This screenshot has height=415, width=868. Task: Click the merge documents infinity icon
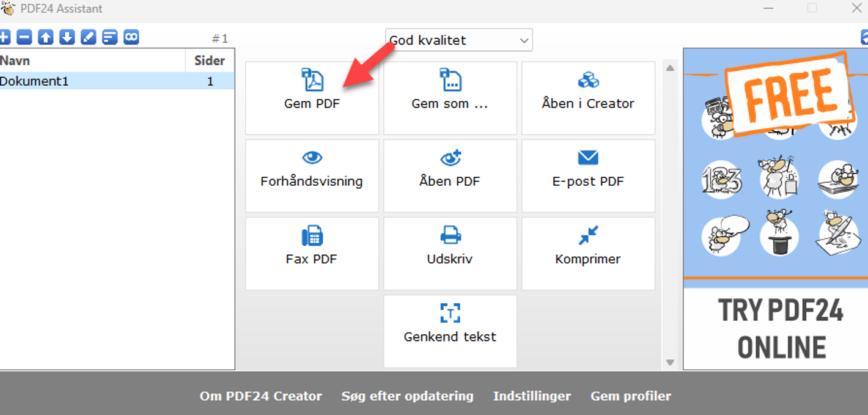[x=131, y=37]
